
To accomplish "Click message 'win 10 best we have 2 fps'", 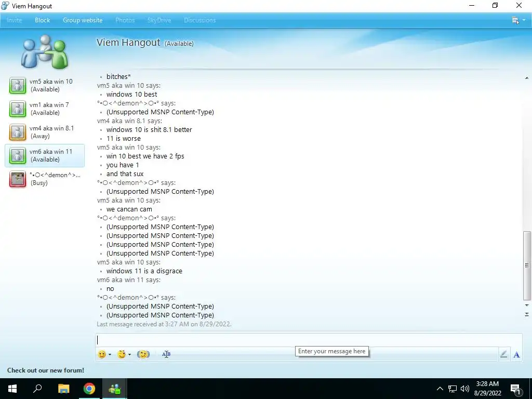I will (x=145, y=156).
